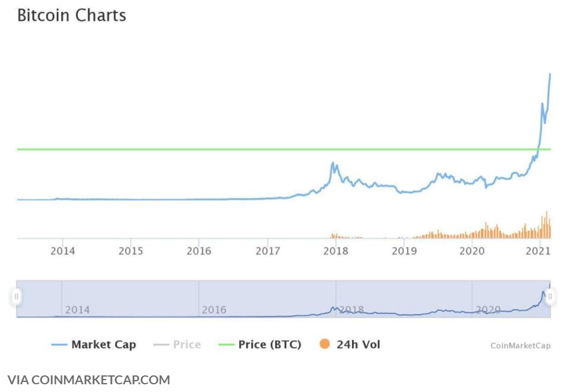Click the Bitcoin Charts heading

tap(72, 15)
